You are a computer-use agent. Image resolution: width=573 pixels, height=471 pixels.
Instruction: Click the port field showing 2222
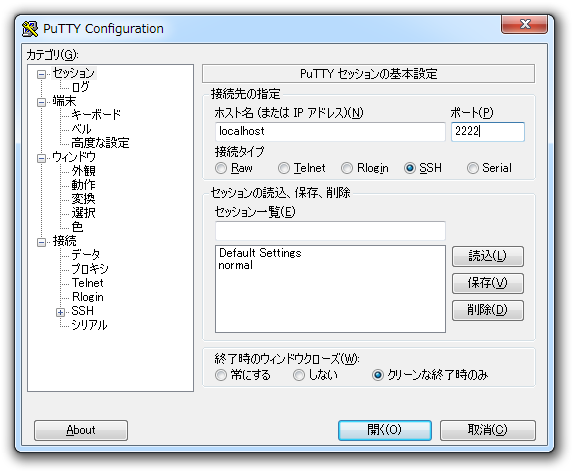pos(488,132)
